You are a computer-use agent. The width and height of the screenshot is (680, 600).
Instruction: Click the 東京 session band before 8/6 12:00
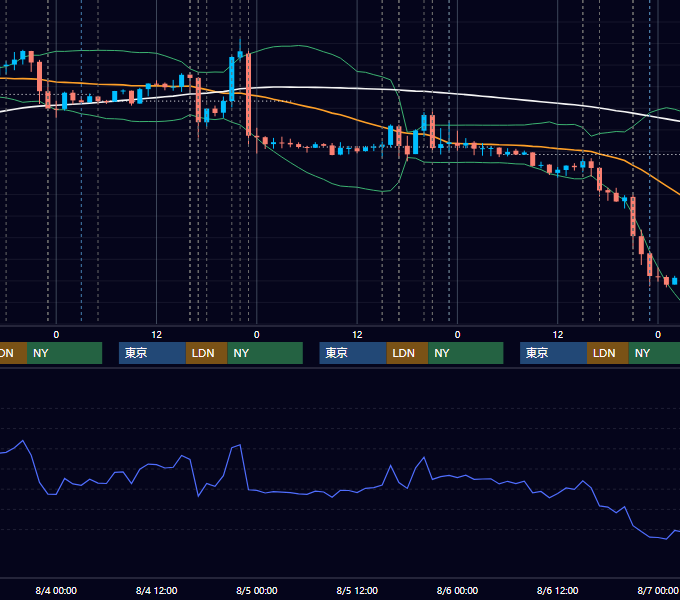tap(553, 353)
